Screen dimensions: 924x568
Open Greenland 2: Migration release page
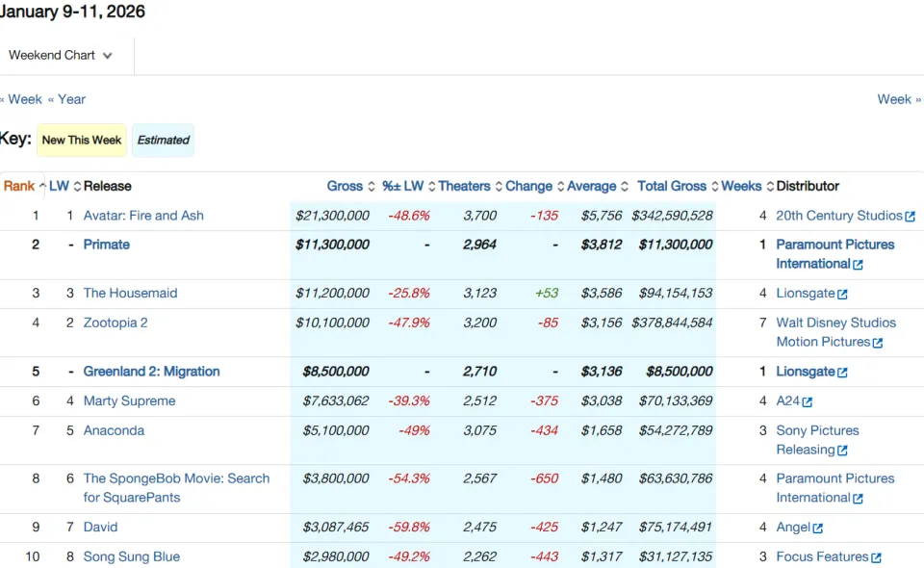[x=151, y=372]
